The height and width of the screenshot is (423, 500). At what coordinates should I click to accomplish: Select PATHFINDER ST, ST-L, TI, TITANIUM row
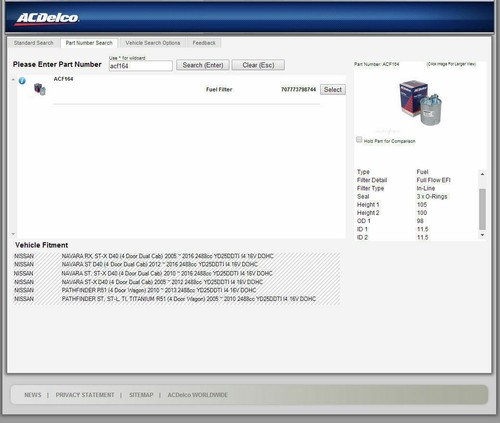point(177,299)
